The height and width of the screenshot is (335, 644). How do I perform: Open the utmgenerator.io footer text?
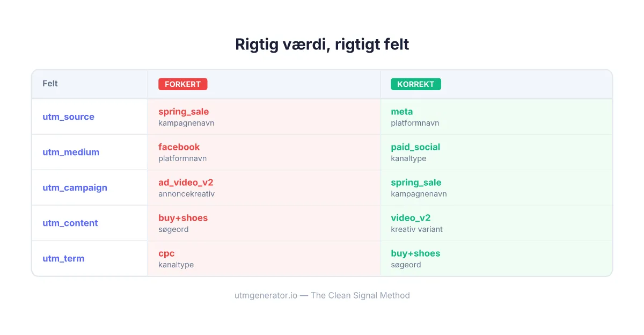322,295
